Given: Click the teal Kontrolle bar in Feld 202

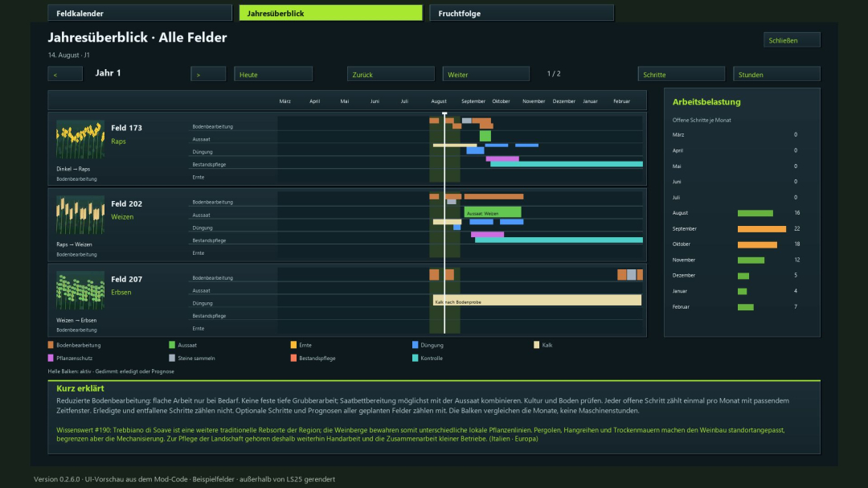Looking at the screenshot, I should [559, 240].
